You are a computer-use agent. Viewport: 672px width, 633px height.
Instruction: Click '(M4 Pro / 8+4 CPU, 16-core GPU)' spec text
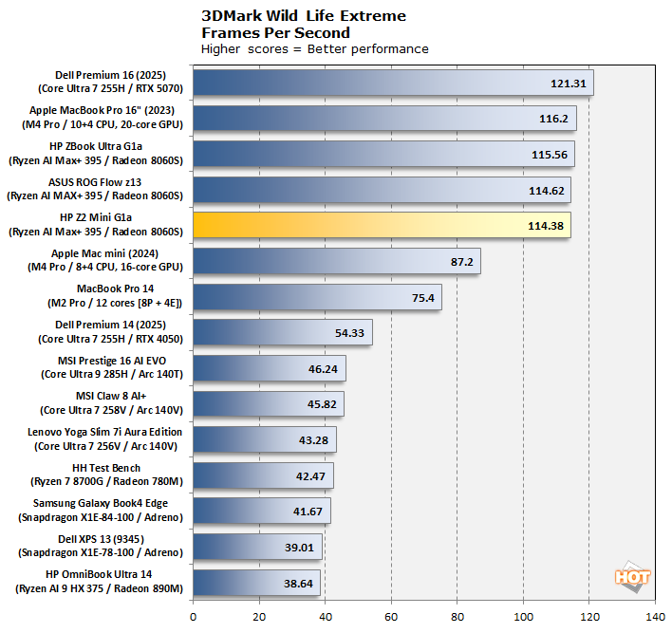click(x=105, y=267)
